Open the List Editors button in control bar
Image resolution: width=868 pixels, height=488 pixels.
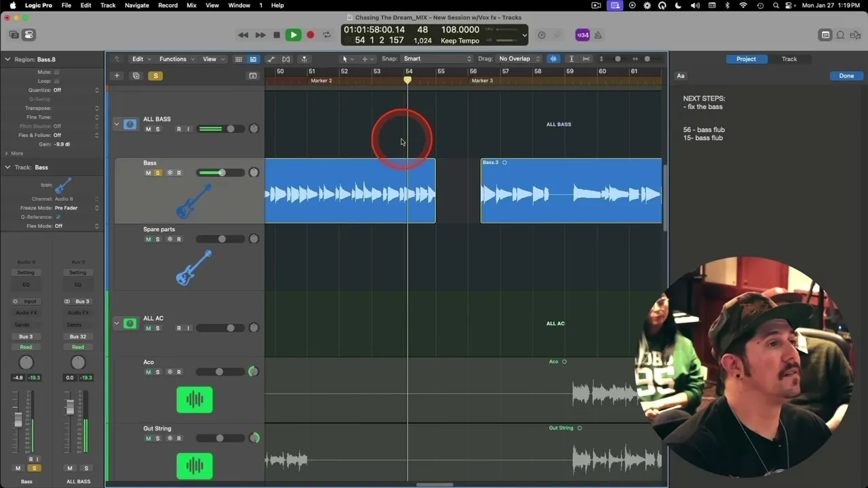point(825,35)
